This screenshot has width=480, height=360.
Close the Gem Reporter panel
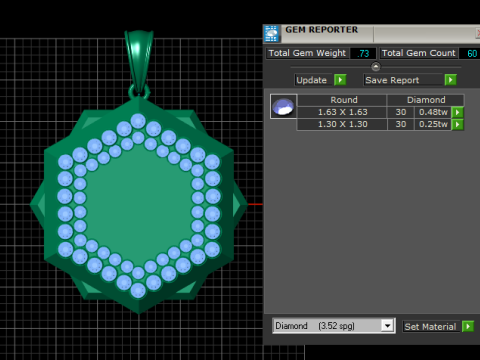point(478,33)
